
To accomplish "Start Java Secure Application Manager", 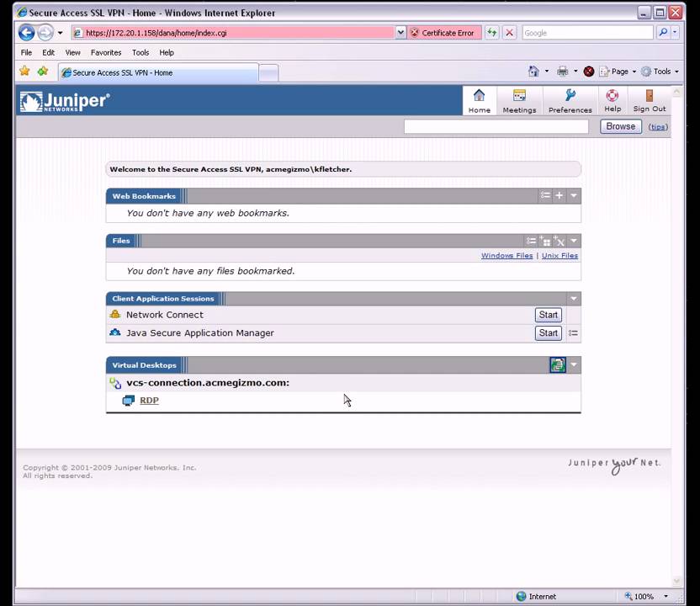I will point(549,333).
